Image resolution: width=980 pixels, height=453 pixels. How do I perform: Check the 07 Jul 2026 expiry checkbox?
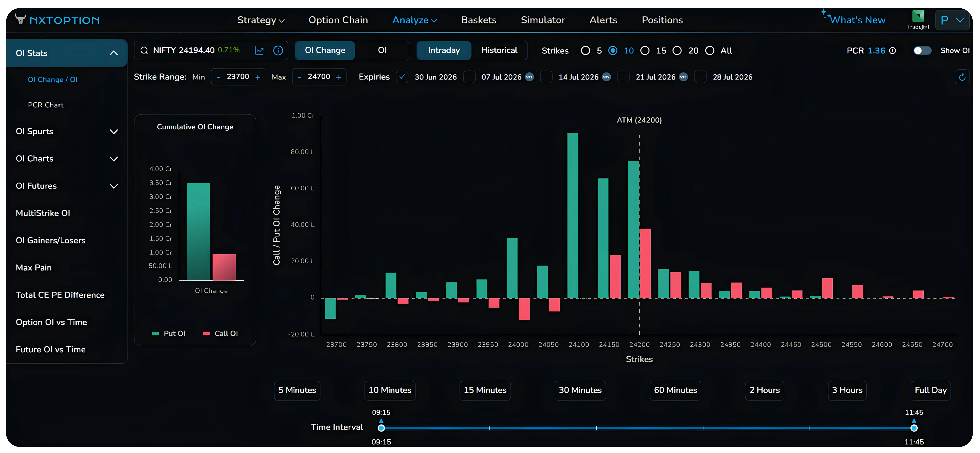click(x=469, y=77)
